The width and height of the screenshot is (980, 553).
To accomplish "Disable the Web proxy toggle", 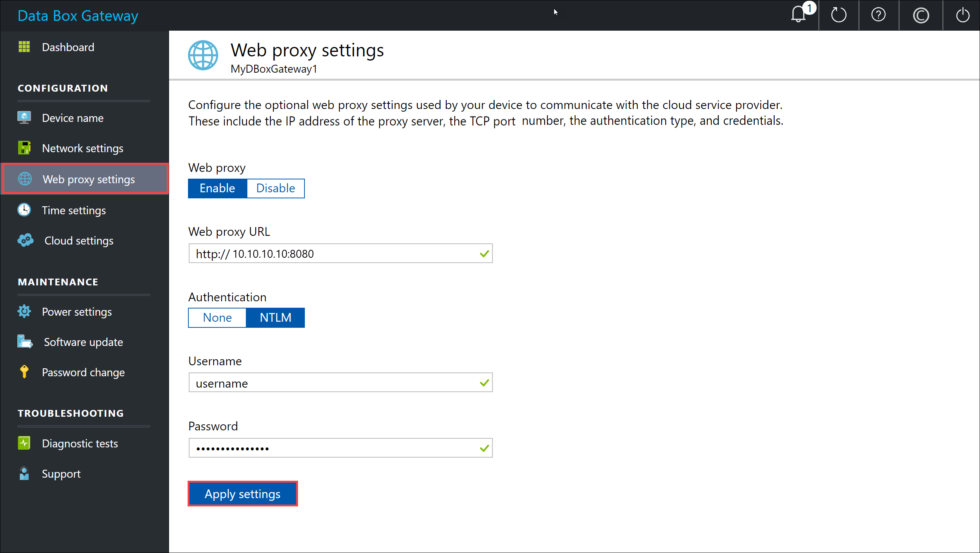I will tap(275, 188).
